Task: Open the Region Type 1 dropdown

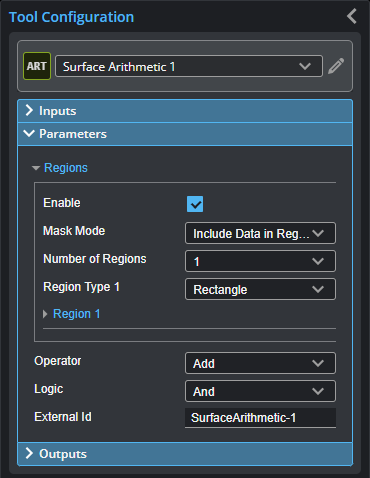Action: [x=260, y=289]
